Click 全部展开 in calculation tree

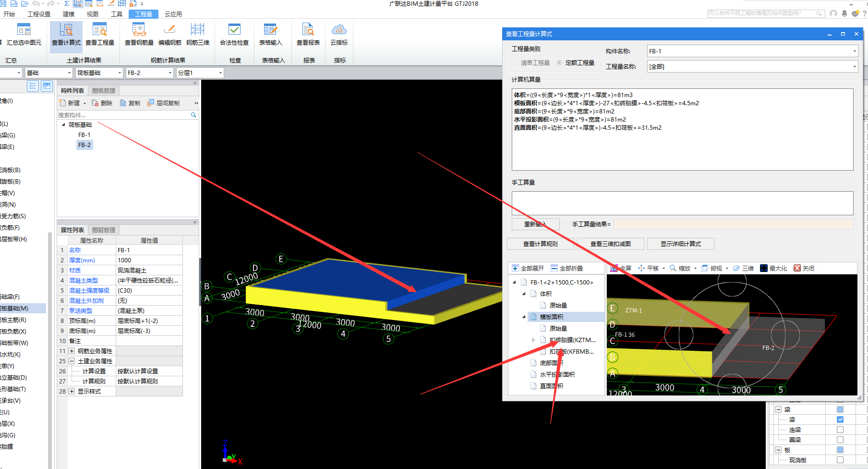[x=528, y=268]
